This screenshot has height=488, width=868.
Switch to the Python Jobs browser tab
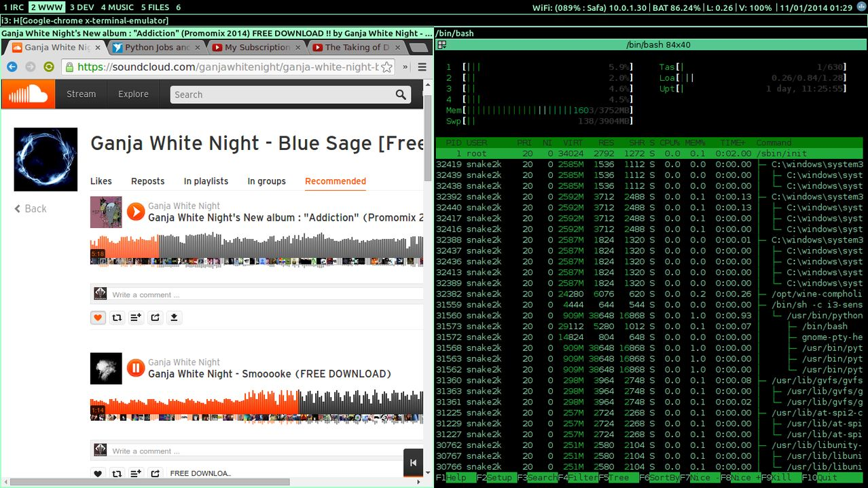click(156, 48)
